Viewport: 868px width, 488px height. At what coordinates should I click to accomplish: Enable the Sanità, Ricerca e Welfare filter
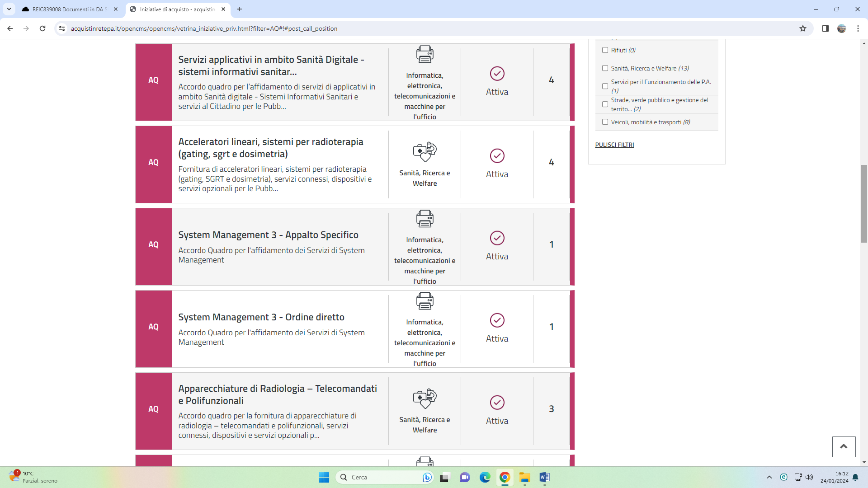605,68
